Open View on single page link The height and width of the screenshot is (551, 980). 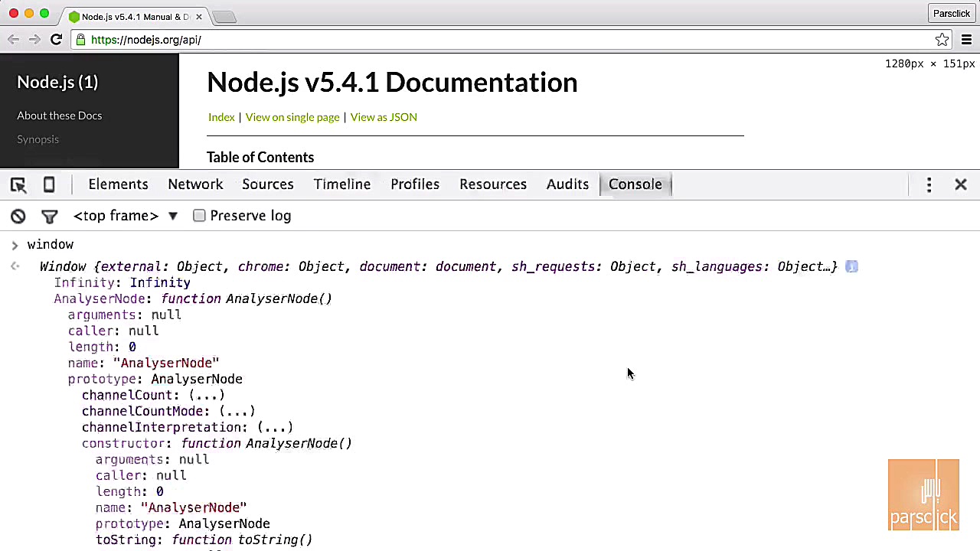point(292,117)
